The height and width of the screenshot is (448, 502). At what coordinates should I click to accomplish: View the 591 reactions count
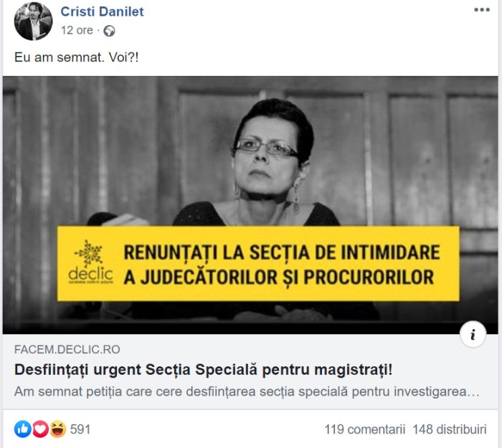(80, 429)
